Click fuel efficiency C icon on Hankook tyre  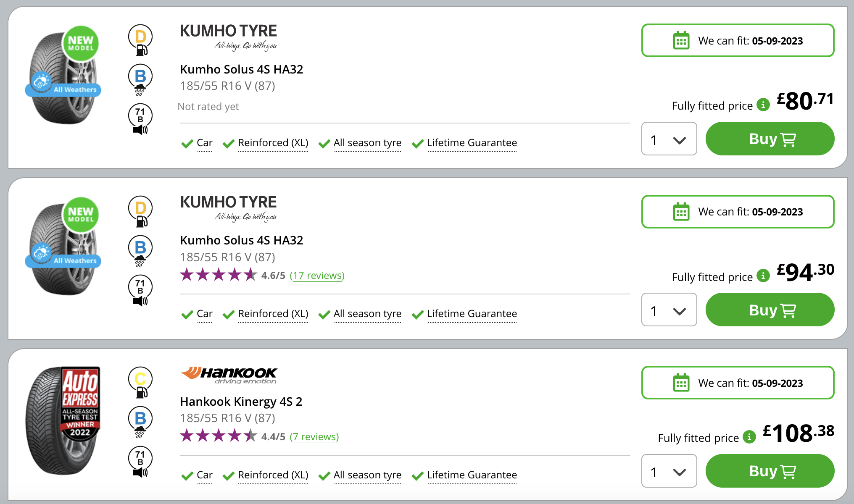pyautogui.click(x=140, y=382)
